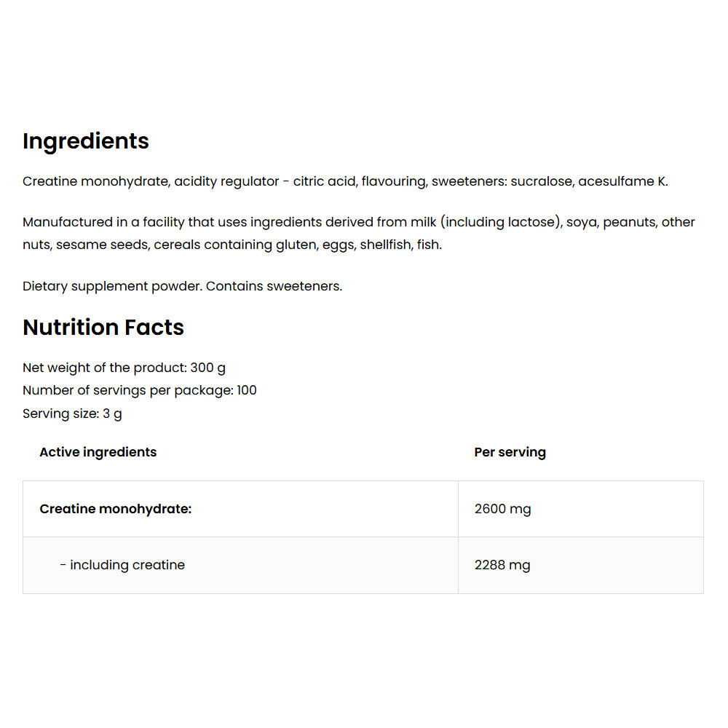
Task: Click 'Number of servings per package: 100'
Action: (x=139, y=390)
